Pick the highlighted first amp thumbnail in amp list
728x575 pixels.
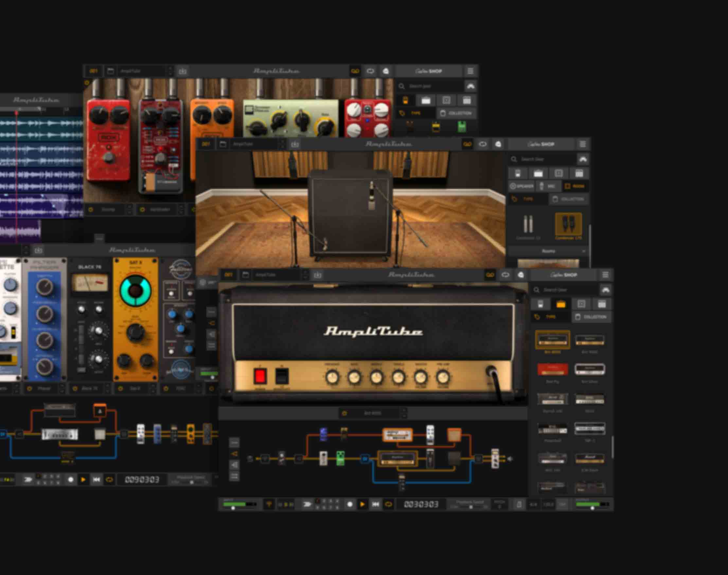click(x=552, y=340)
